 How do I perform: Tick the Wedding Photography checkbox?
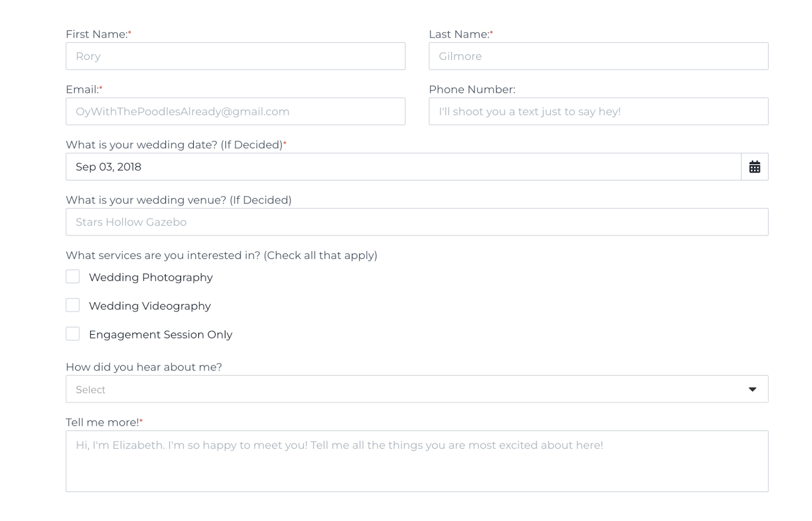tap(73, 276)
